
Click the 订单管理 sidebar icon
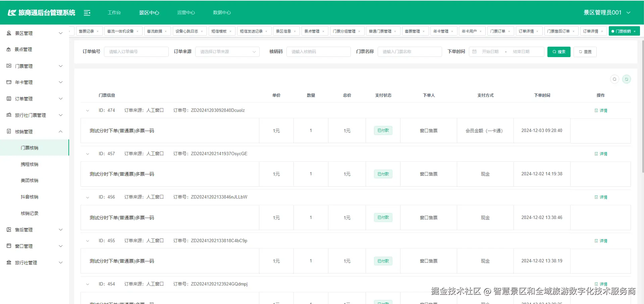click(x=9, y=98)
